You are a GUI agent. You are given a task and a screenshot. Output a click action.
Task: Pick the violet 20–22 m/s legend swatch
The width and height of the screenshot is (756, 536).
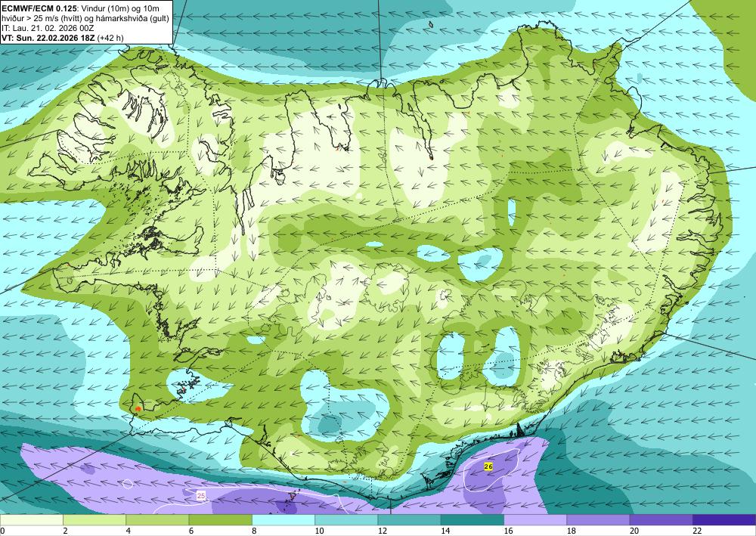tap(661, 519)
